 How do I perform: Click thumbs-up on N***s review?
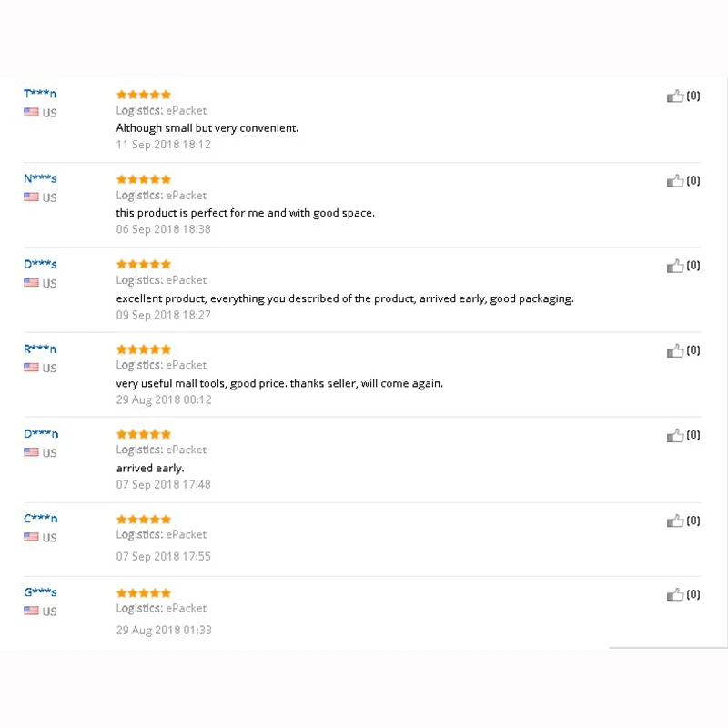pyautogui.click(x=675, y=181)
